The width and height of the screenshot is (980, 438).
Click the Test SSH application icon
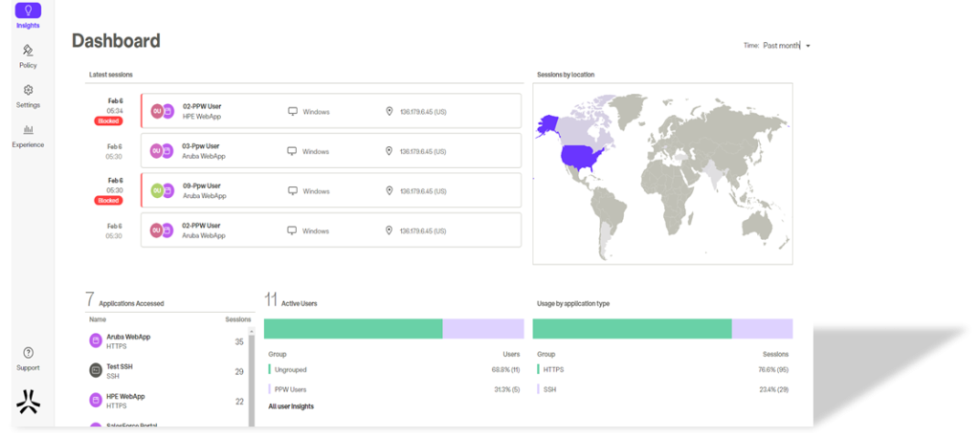96,370
